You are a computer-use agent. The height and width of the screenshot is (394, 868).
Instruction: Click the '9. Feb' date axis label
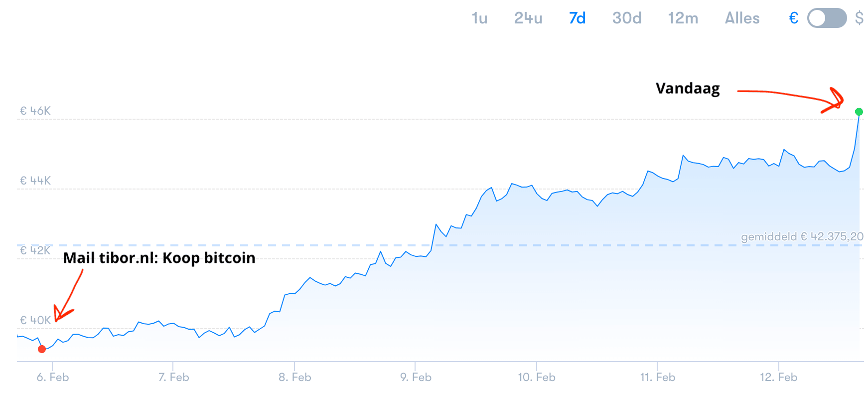[x=416, y=377]
